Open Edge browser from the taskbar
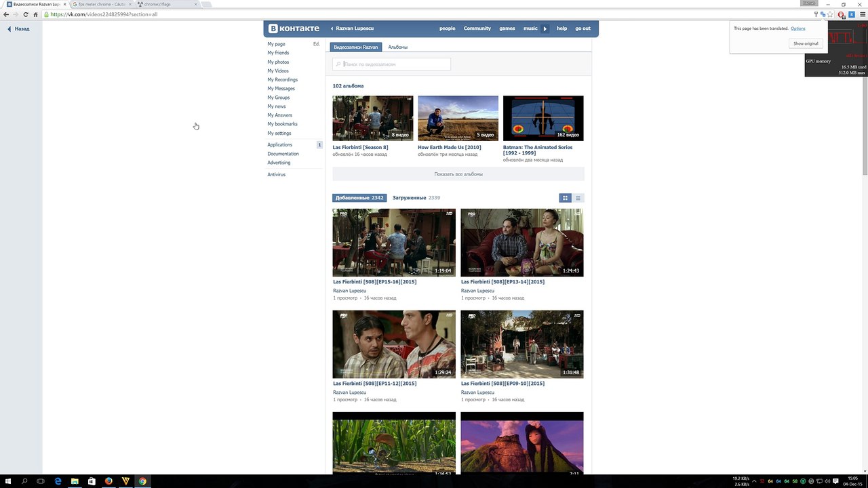The width and height of the screenshot is (868, 488). [58, 481]
